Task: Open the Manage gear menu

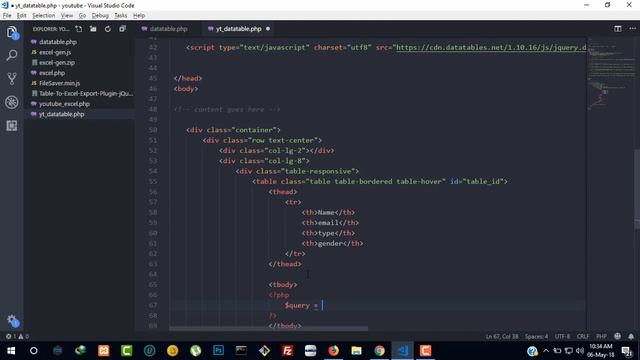Action: 12,321
